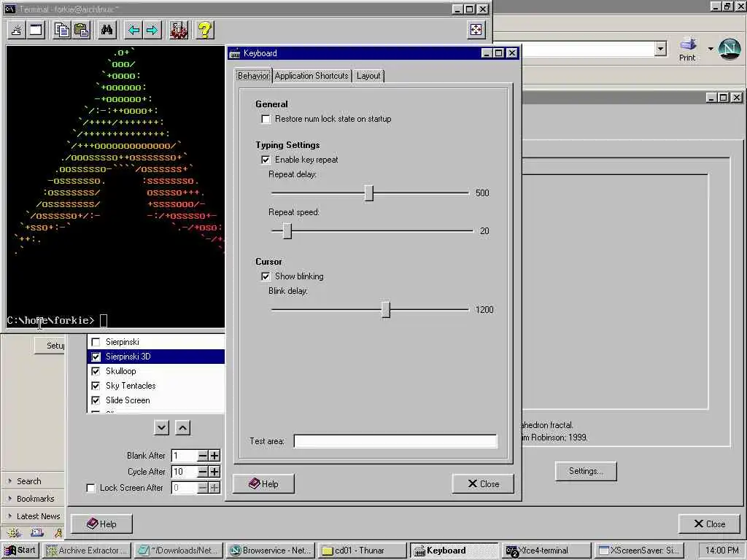Open terminal preferences icon next to arrows
This screenshot has height=560, width=747.
[x=179, y=31]
